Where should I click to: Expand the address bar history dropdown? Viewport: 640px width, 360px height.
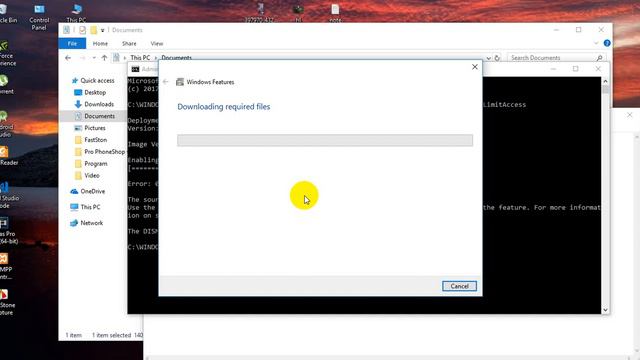click(488, 58)
